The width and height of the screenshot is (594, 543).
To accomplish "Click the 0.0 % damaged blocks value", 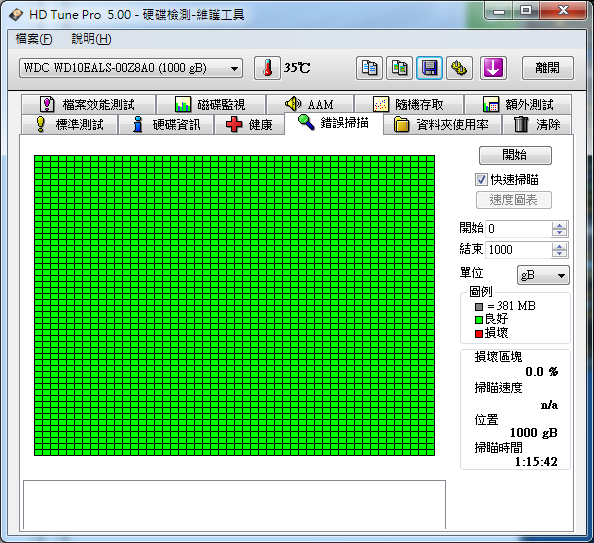I will [x=542, y=372].
